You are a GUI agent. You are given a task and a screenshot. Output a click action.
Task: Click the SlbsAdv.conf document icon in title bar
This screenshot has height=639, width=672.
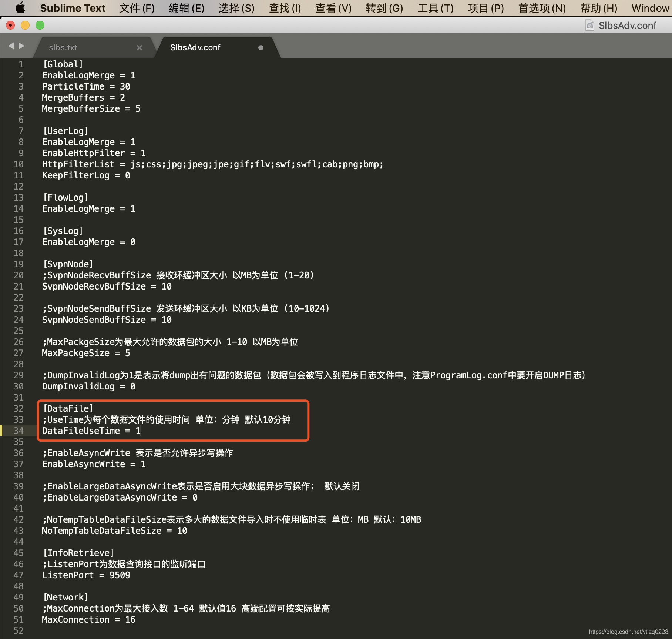tap(590, 25)
